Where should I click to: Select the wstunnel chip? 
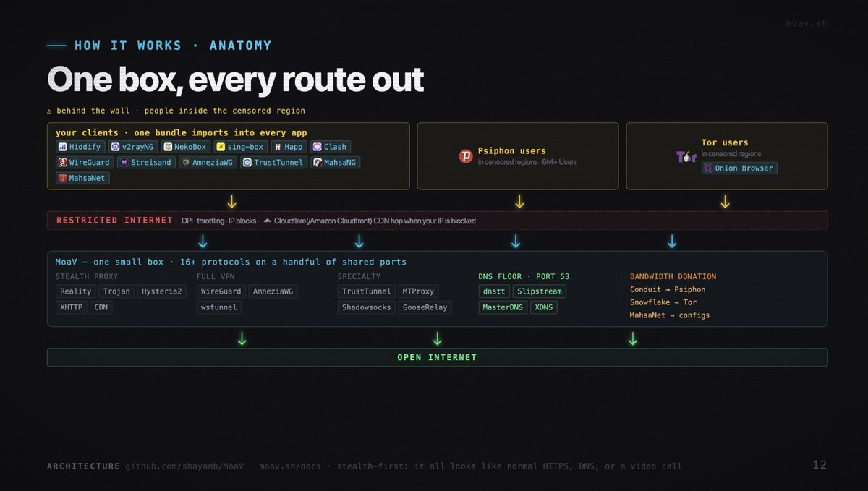click(x=218, y=307)
